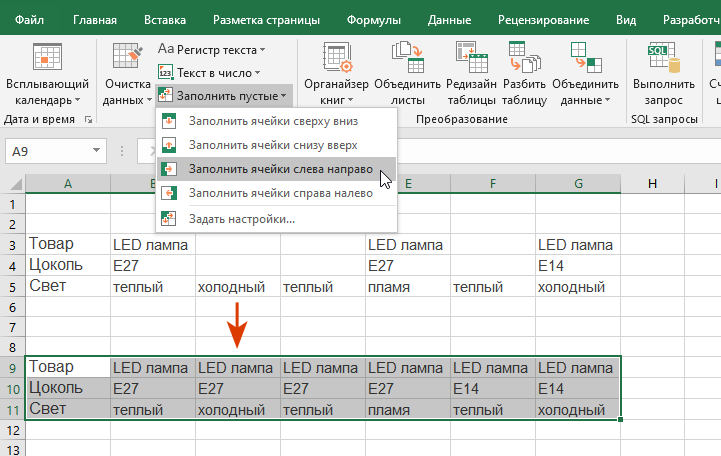Click the Очистка данных icon
This screenshot has height=456, width=721.
point(127,58)
